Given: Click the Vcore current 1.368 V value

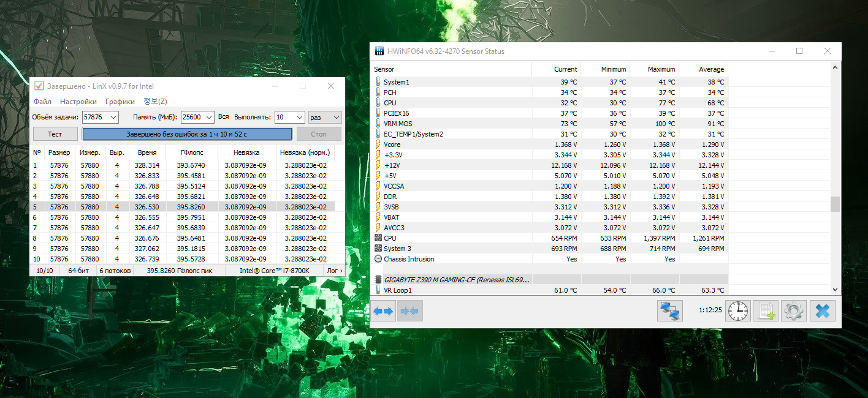Looking at the screenshot, I should click(566, 145).
